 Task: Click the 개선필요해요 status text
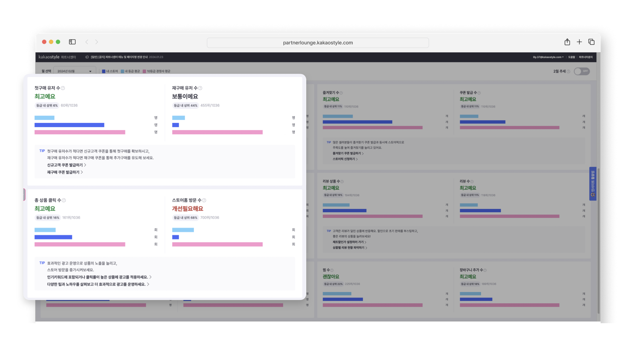[x=187, y=208]
